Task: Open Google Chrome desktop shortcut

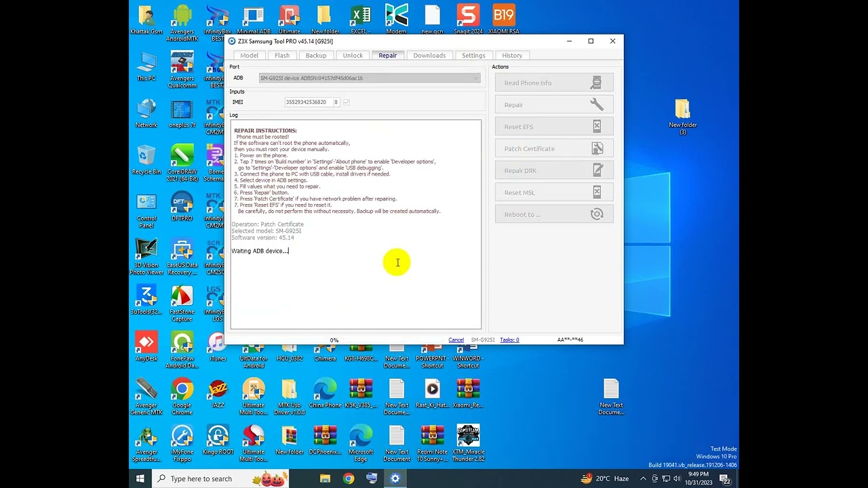Action: click(182, 397)
